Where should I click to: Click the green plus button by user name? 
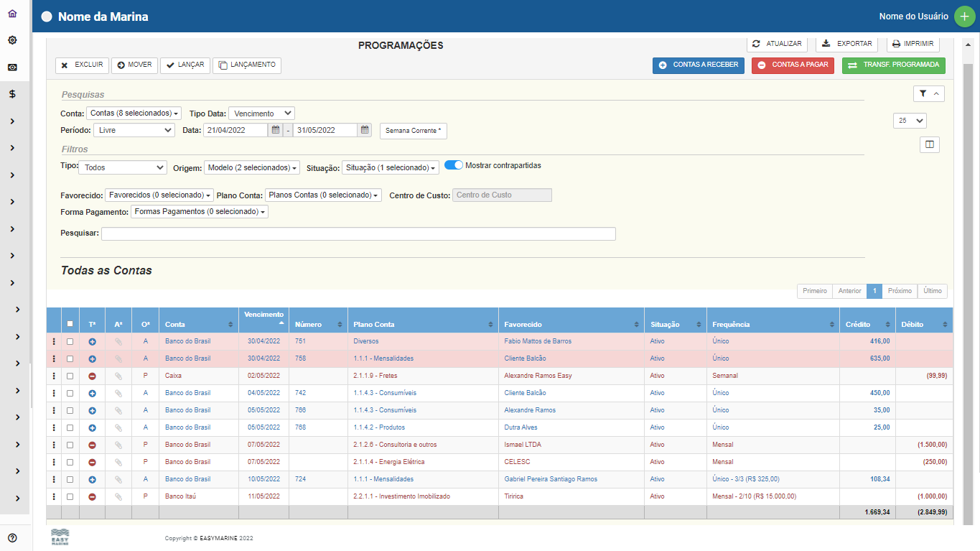pos(964,17)
